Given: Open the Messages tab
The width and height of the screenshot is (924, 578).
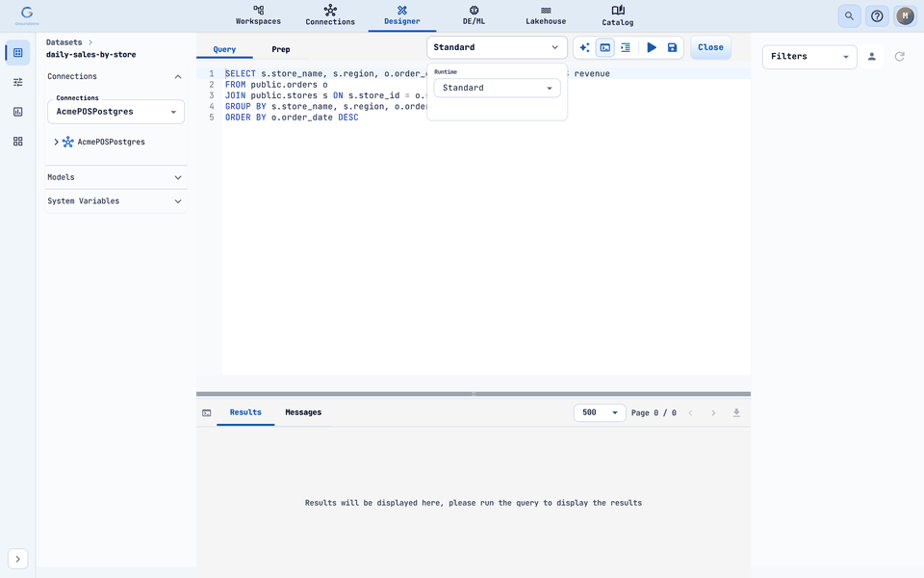Looking at the screenshot, I should (303, 412).
